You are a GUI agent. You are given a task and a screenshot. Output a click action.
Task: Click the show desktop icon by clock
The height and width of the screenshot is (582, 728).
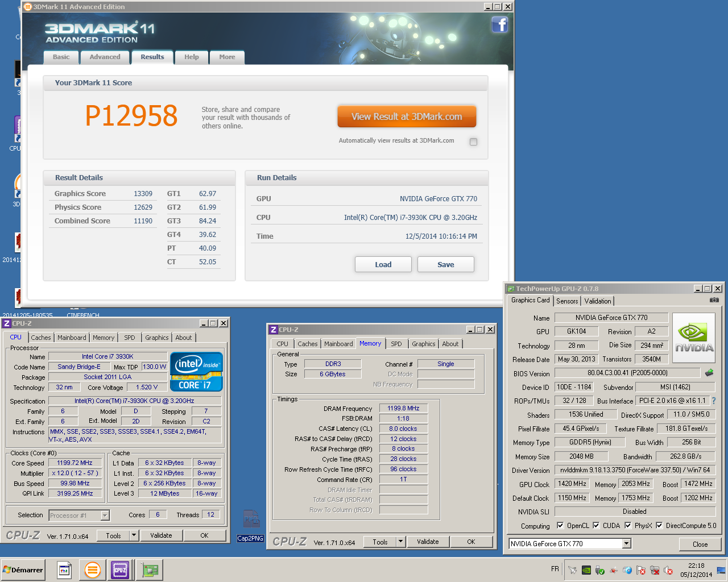(x=721, y=570)
